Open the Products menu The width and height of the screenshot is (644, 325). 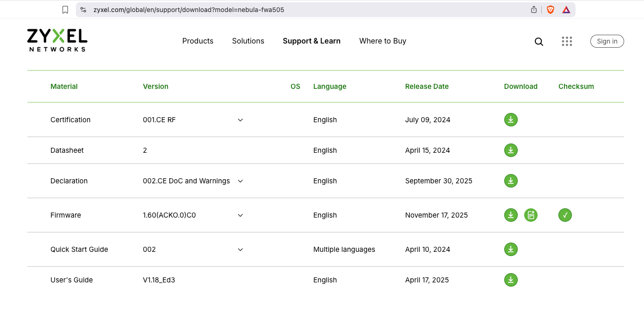(198, 41)
